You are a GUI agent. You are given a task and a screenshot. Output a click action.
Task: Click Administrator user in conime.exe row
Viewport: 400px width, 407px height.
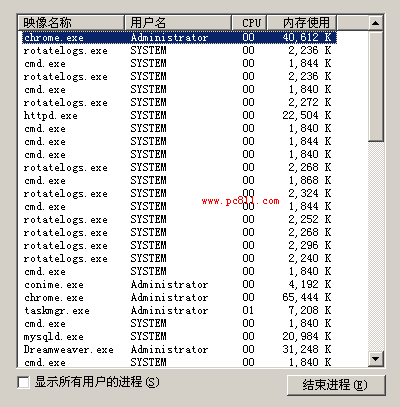coord(169,284)
